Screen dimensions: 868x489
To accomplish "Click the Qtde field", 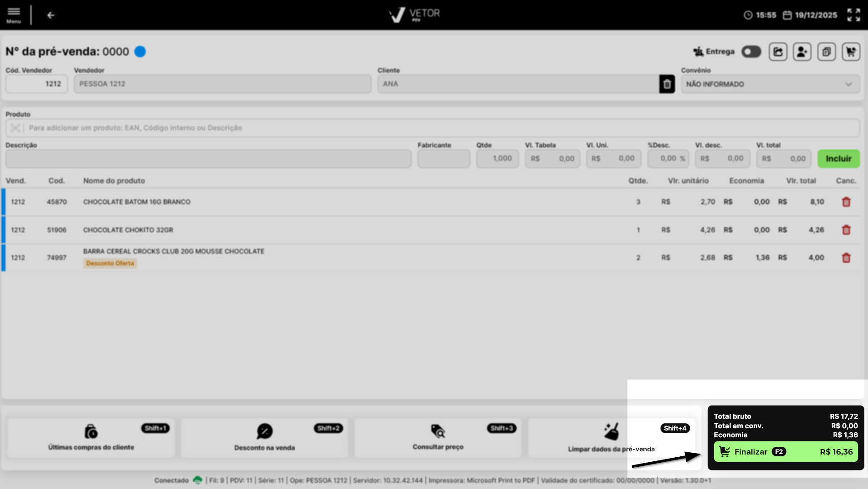I will pyautogui.click(x=497, y=159).
